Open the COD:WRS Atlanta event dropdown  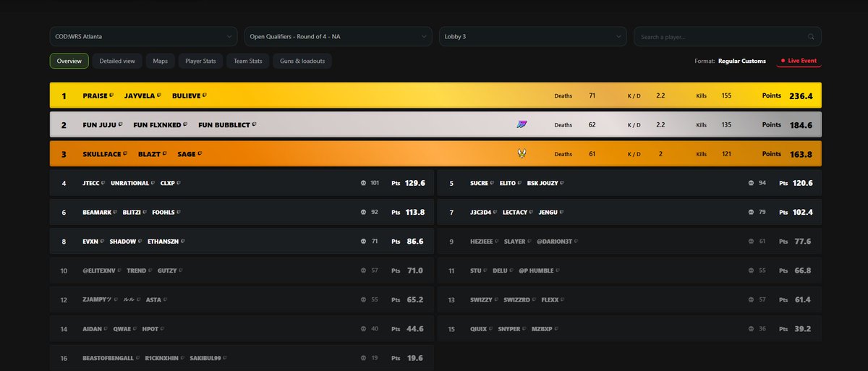(x=143, y=36)
